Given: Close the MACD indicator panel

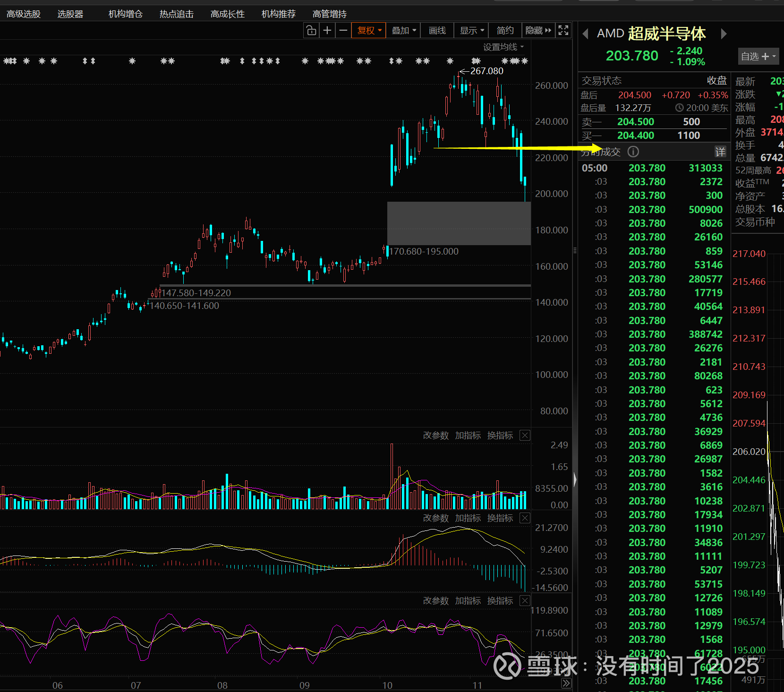Looking at the screenshot, I should coord(525,518).
